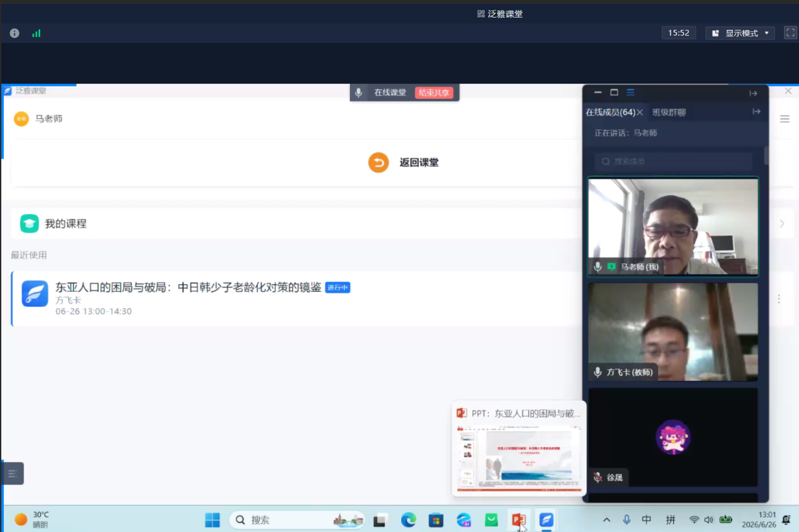The image size is (799, 532).
Task: Click the 搜索成员 search field
Action: pos(674,162)
